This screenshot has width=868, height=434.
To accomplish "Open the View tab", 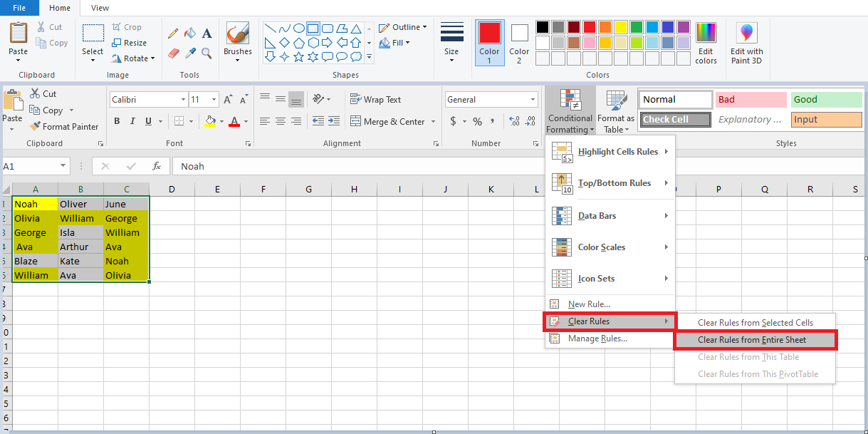I will click(100, 8).
